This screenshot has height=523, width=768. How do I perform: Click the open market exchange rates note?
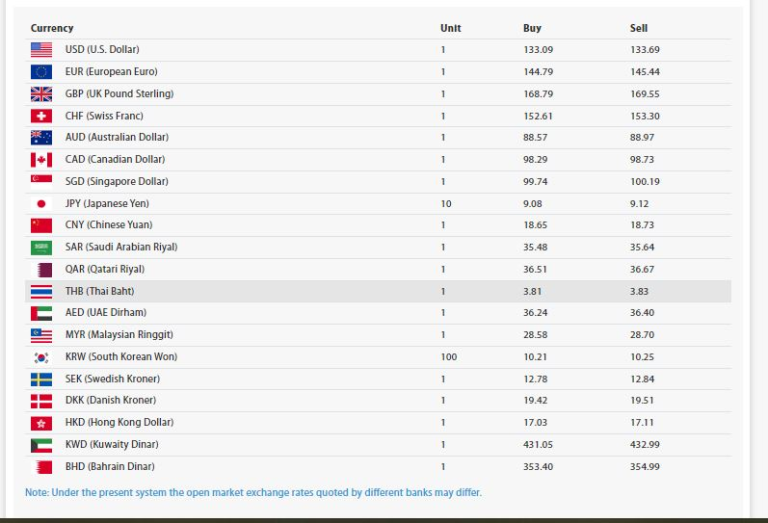253,492
